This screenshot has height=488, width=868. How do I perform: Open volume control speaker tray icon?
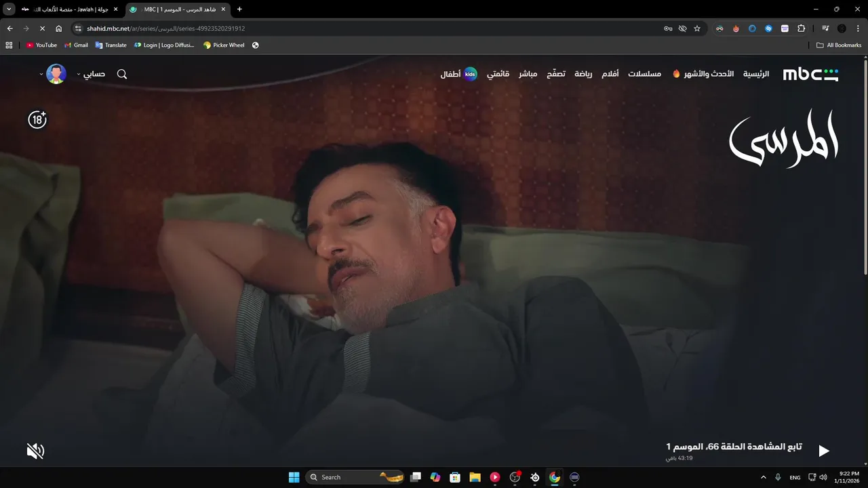click(823, 477)
